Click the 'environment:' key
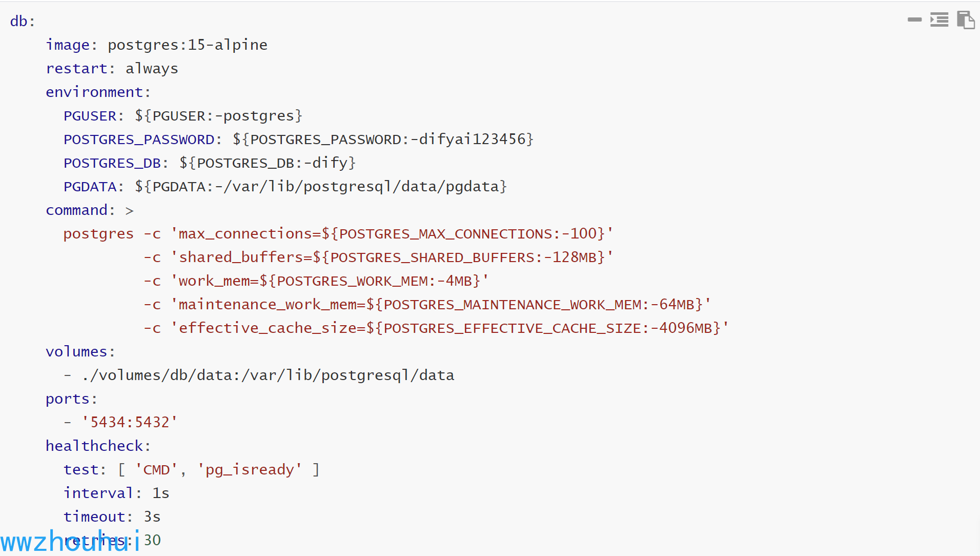 tap(98, 92)
